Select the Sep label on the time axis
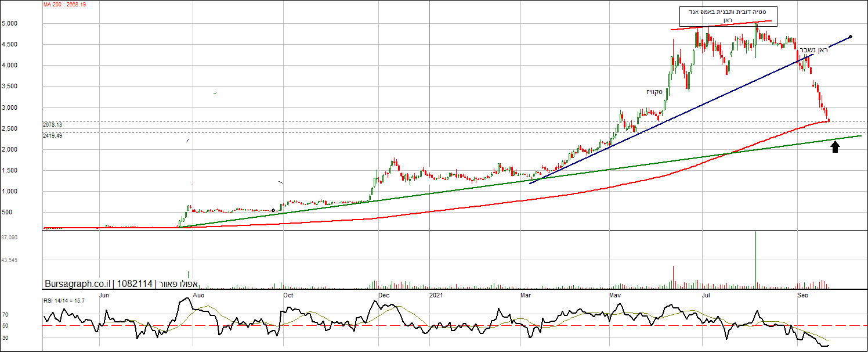 pyautogui.click(x=803, y=295)
